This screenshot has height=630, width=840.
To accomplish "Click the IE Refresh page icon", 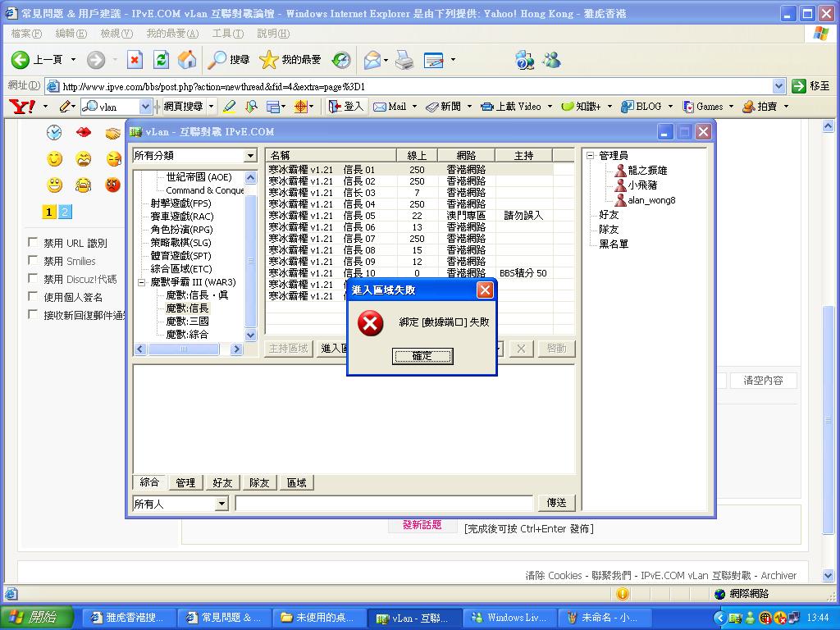I will pos(162,59).
